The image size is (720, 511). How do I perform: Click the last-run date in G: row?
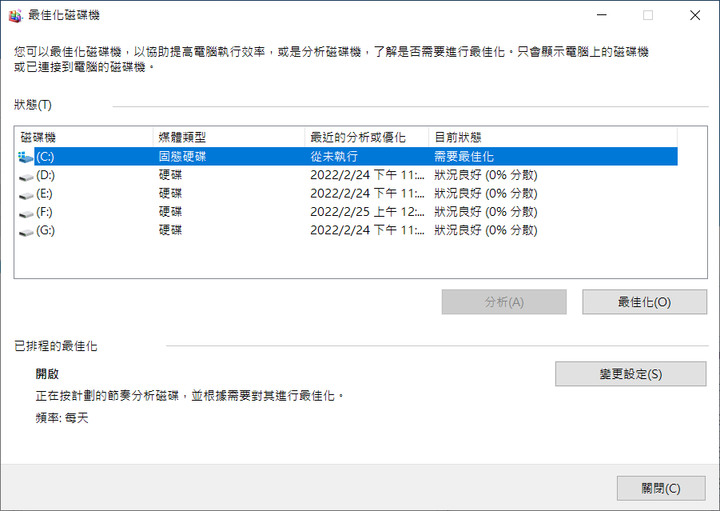tap(367, 230)
